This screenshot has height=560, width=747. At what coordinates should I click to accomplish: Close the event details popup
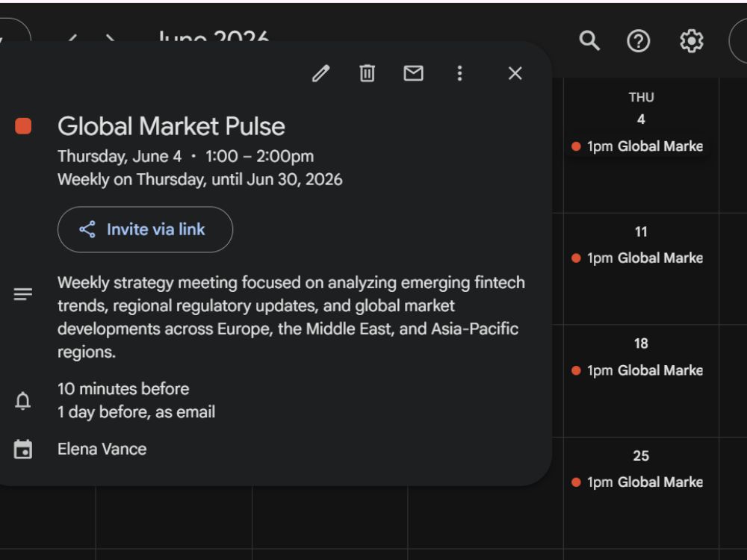pyautogui.click(x=515, y=73)
